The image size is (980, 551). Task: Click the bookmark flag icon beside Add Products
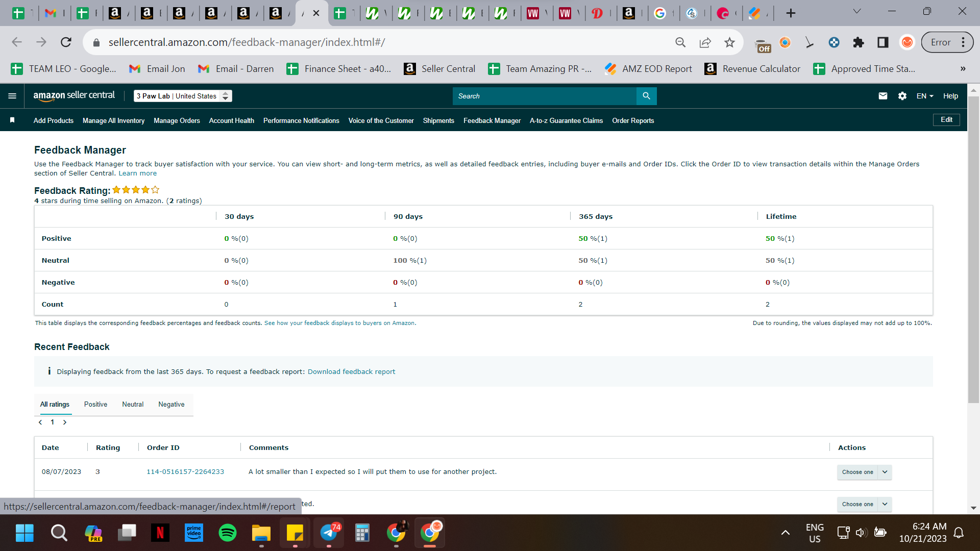pos(12,120)
